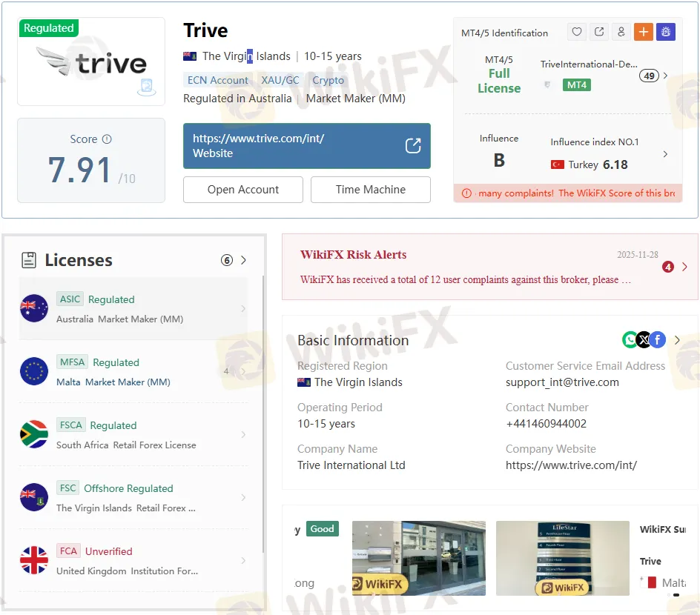
Task: Expand the Licenses list with header chevron
Action: point(243,260)
